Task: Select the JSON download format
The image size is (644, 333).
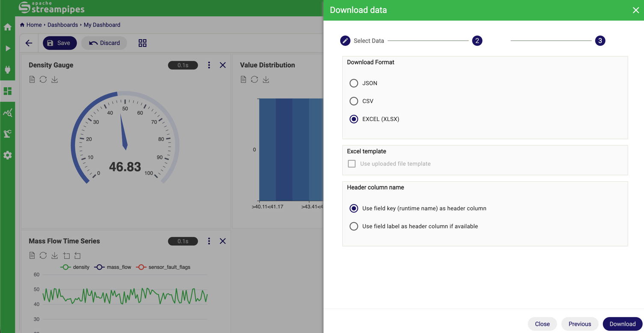Action: (354, 83)
